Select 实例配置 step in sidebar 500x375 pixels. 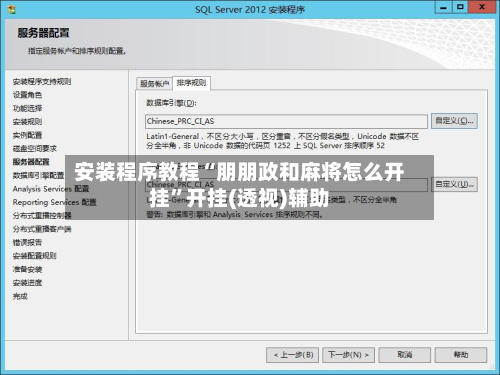click(27, 135)
